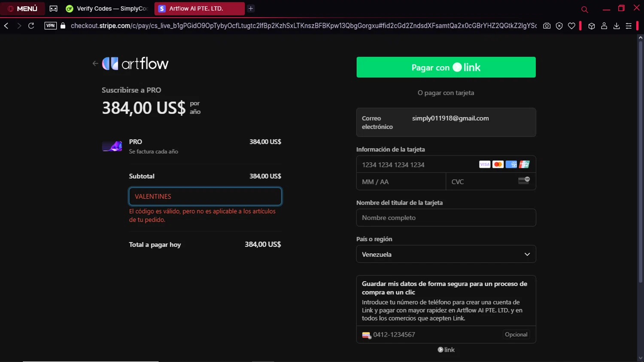Click the site security padlock icon
644x362 pixels.
tap(63, 26)
